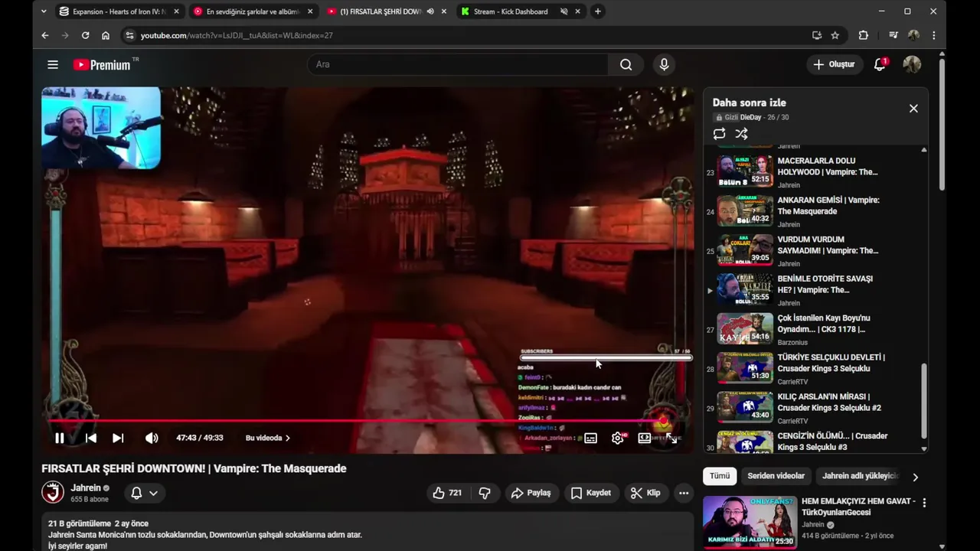Play 'Çok İstenilen Kayı Boyu'nu' playlist video
The height and width of the screenshot is (551, 980).
(816, 328)
